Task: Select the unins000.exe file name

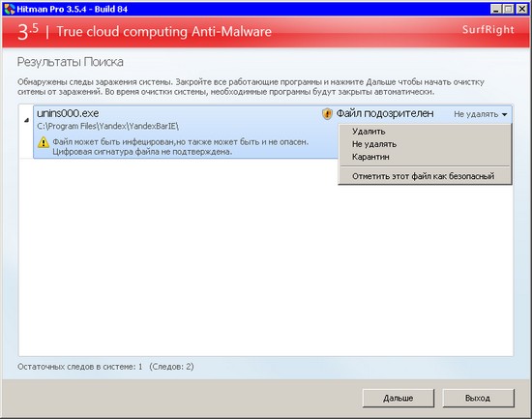Action: (68, 113)
